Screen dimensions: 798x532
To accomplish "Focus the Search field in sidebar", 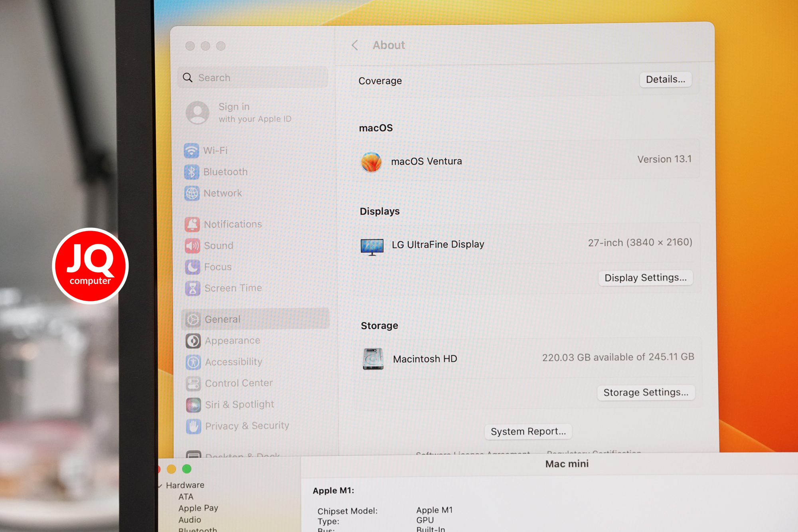I will tap(253, 77).
